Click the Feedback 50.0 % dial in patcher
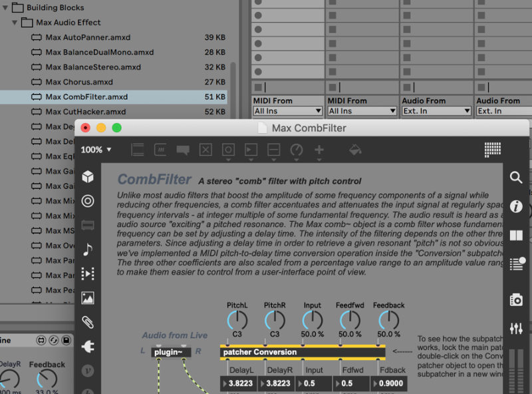Screen dimensions: 532x394 [x=389, y=320]
